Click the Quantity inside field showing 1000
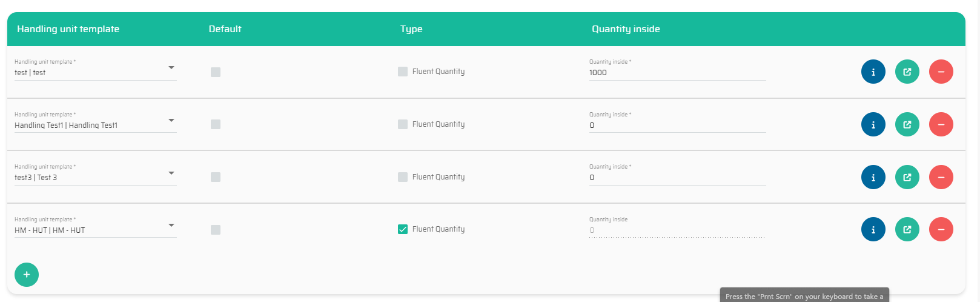Viewport: 980px width, 302px height. [677, 73]
